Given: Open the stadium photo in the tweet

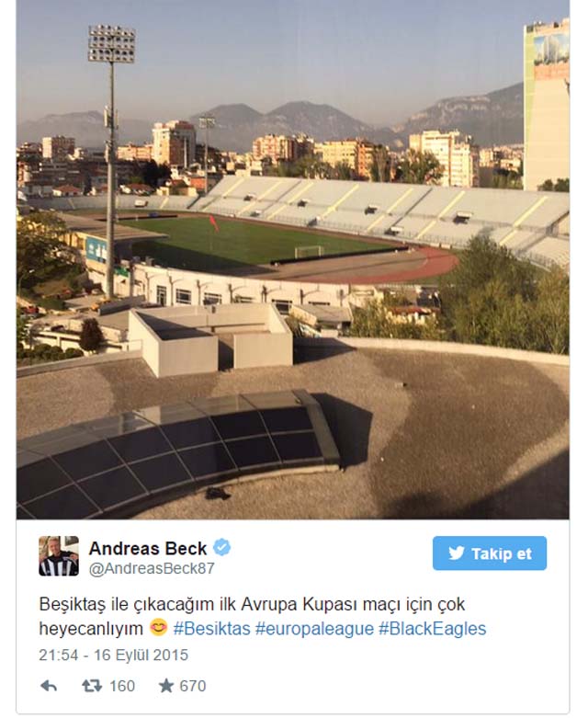Looking at the screenshot, I should tap(293, 259).
